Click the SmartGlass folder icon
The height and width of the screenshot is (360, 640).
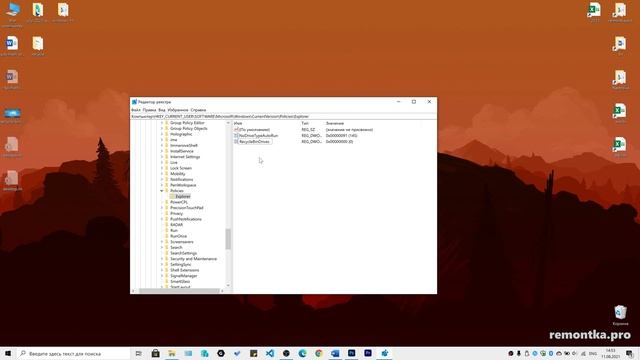click(x=167, y=282)
